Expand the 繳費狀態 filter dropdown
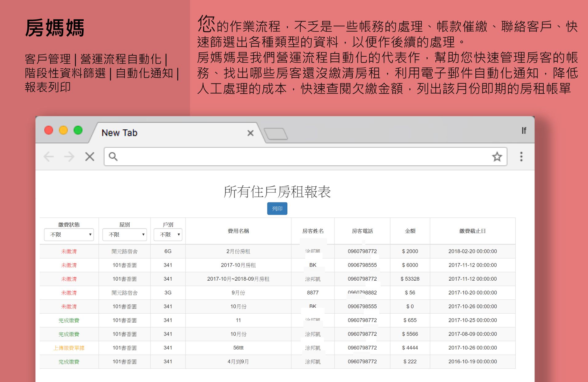Viewport: 588px width, 382px height. coord(69,235)
